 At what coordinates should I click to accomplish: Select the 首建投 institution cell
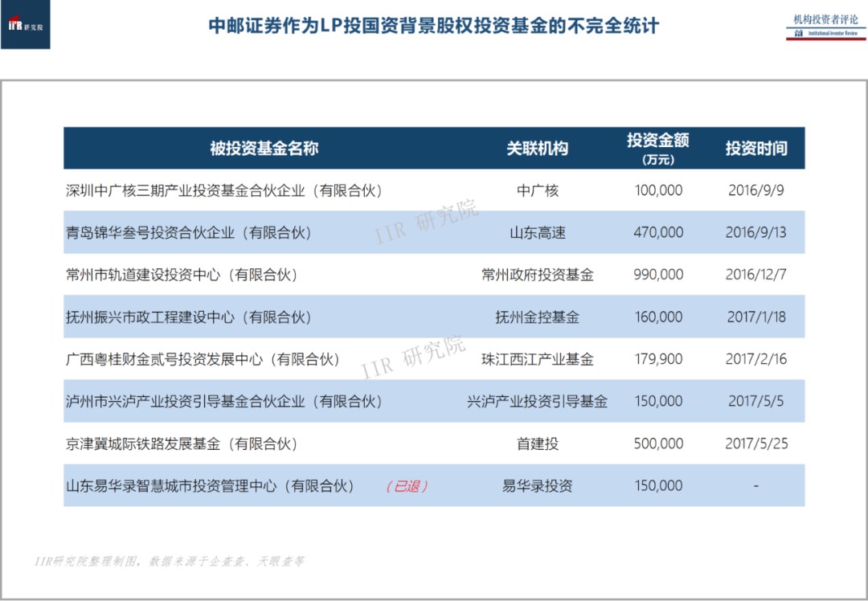coord(538,444)
